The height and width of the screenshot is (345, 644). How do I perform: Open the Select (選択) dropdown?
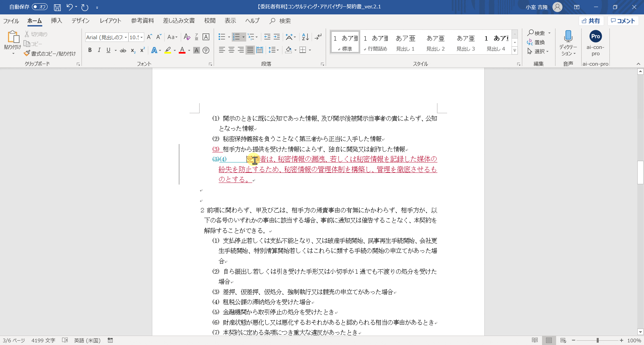(x=538, y=51)
